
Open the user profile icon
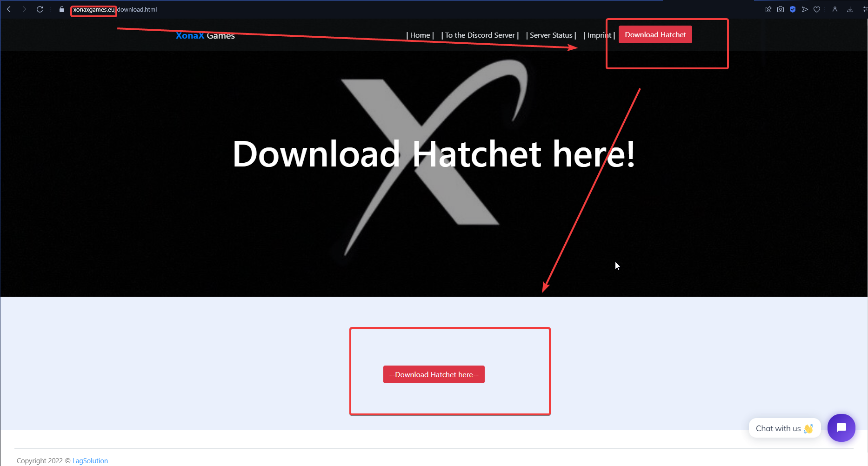pyautogui.click(x=835, y=9)
